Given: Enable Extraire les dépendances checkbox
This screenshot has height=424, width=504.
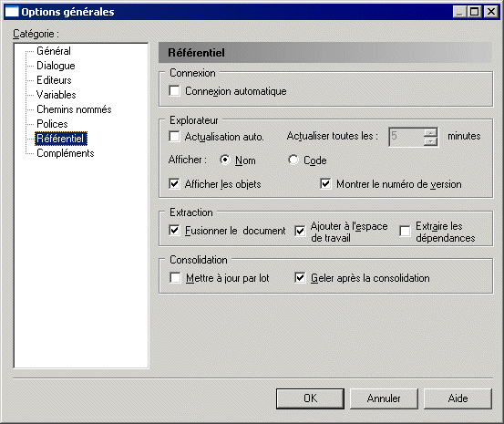Looking at the screenshot, I should pos(405,231).
